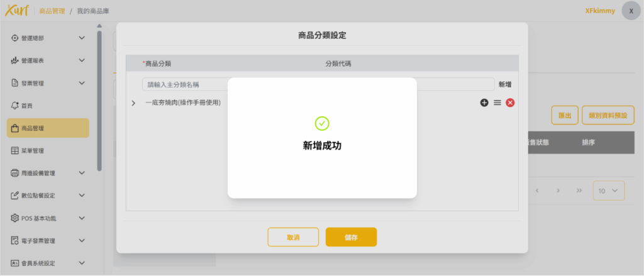The height and width of the screenshot is (276, 644).
Task: Click the 儲存 save button
Action: click(x=351, y=237)
